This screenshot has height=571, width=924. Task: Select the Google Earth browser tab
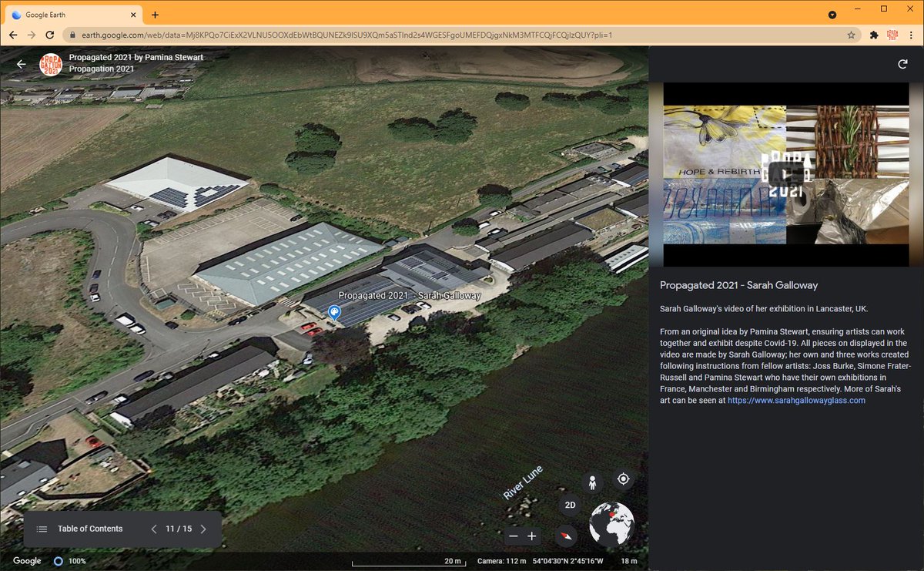[x=72, y=15]
